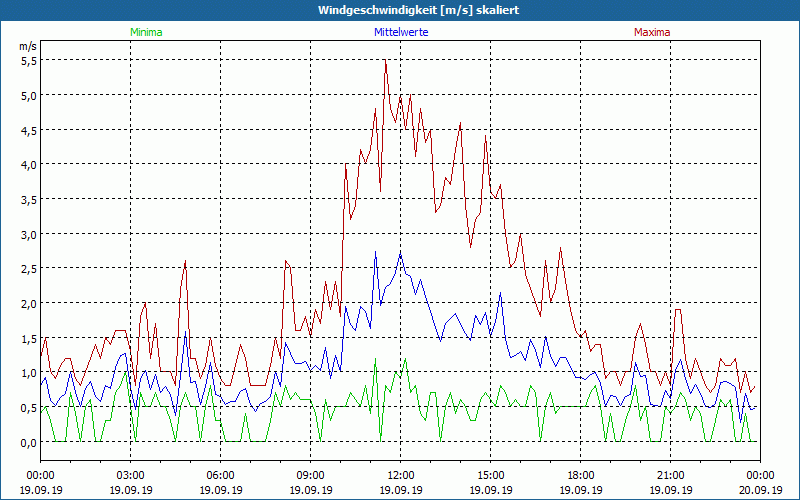Click the 0,0 y-axis value

[29, 442]
